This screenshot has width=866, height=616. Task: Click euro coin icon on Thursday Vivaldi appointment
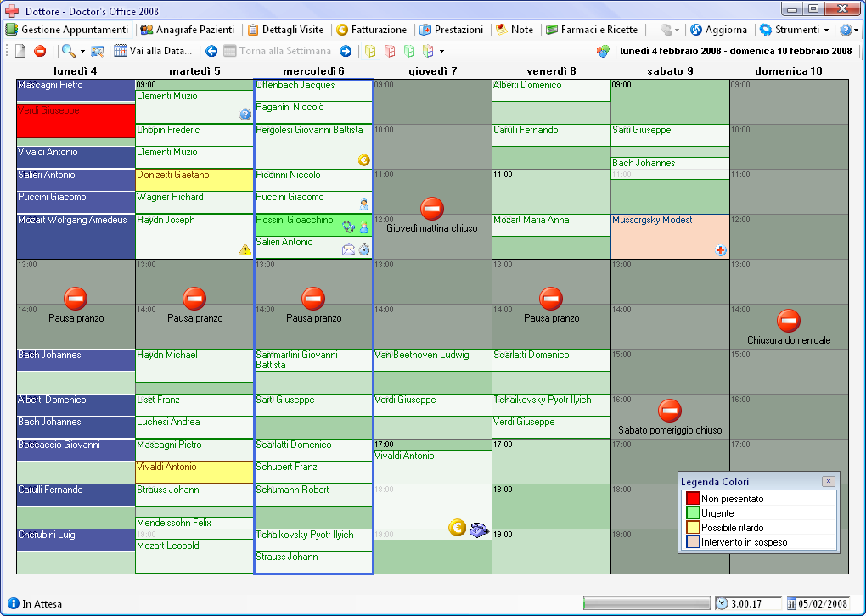[x=457, y=528]
